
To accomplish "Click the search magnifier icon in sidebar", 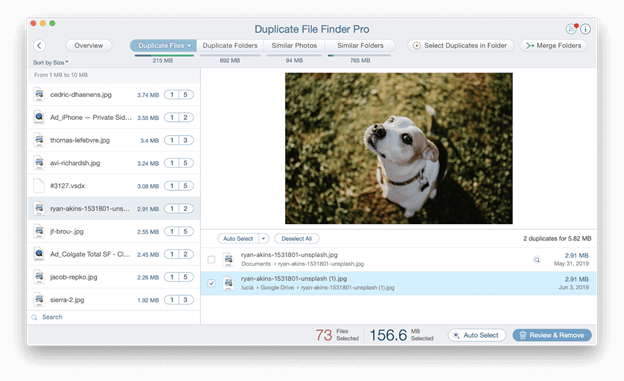I will point(35,317).
